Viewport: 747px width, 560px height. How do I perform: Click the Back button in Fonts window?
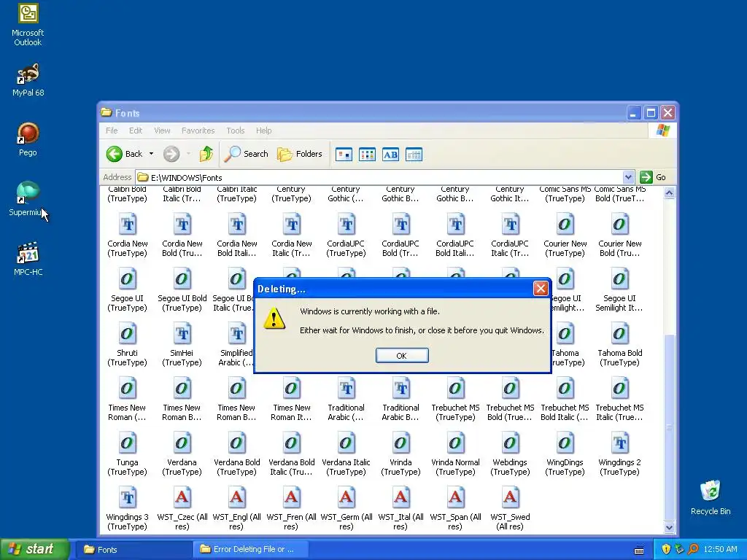coord(124,154)
